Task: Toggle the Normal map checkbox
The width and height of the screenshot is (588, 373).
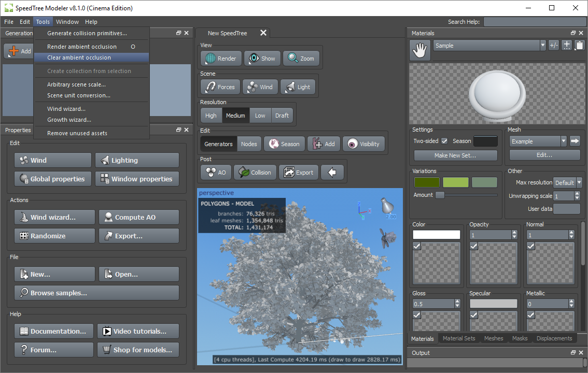Action: [x=530, y=246]
